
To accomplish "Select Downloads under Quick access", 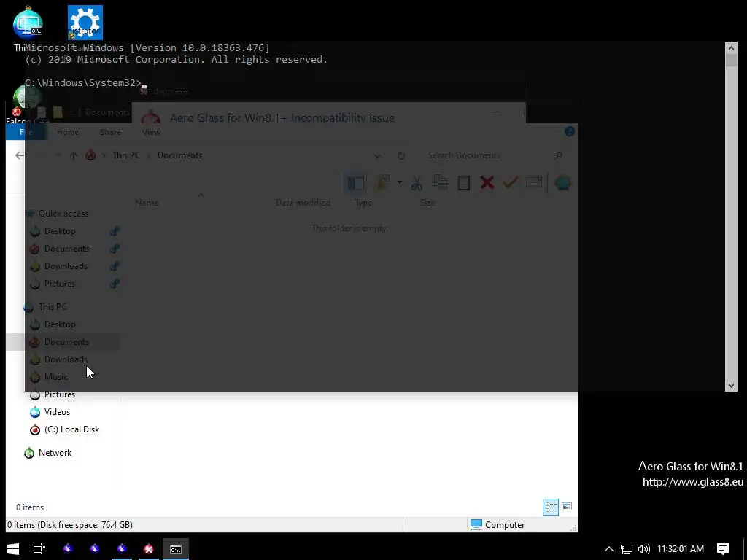I will [66, 265].
